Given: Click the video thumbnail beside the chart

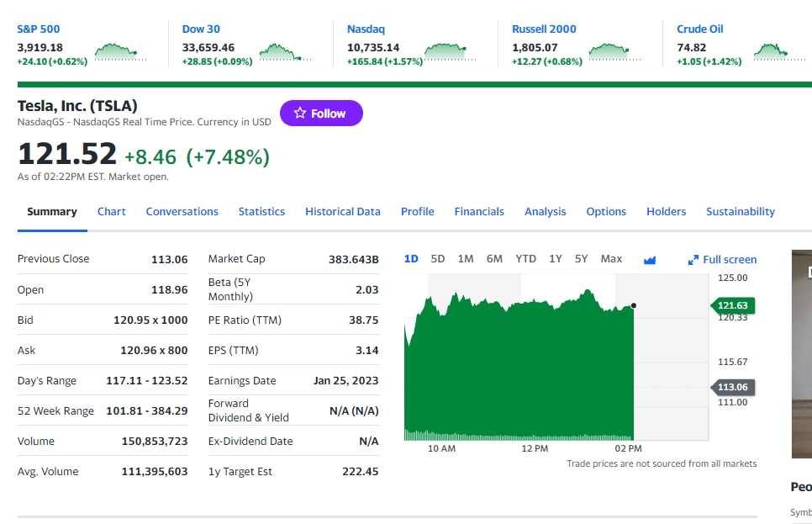Looking at the screenshot, I should tap(802, 353).
